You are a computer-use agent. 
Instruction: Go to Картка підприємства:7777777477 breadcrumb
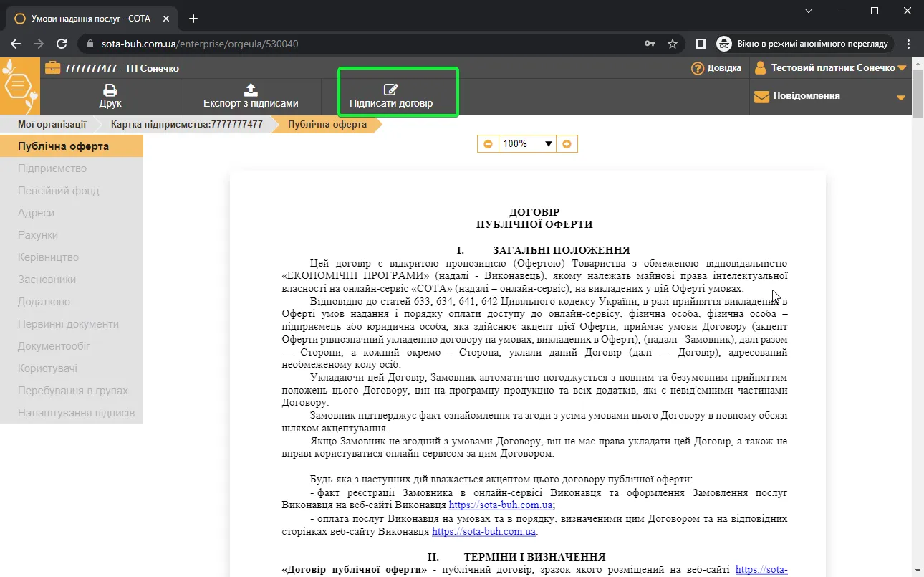pos(186,125)
